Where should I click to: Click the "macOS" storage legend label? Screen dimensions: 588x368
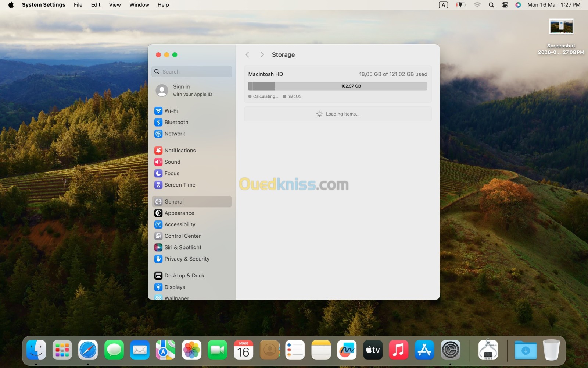[294, 96]
